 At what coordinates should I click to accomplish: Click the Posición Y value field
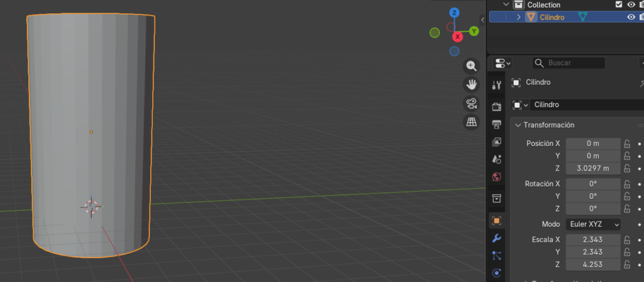[593, 156]
